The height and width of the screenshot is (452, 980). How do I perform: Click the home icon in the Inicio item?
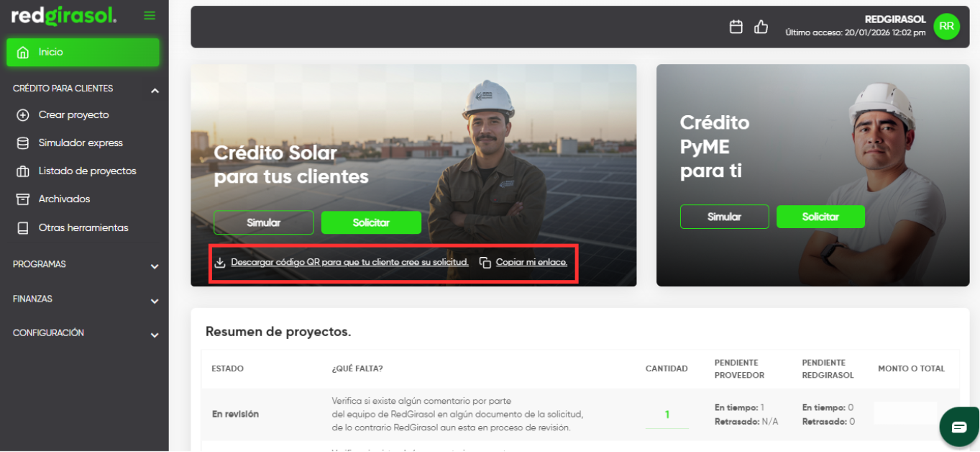(23, 53)
